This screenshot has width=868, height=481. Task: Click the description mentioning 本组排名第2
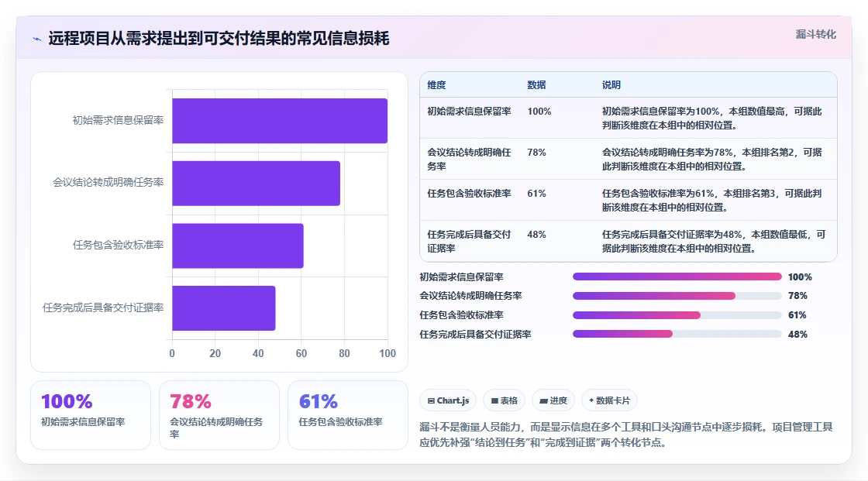click(x=712, y=159)
